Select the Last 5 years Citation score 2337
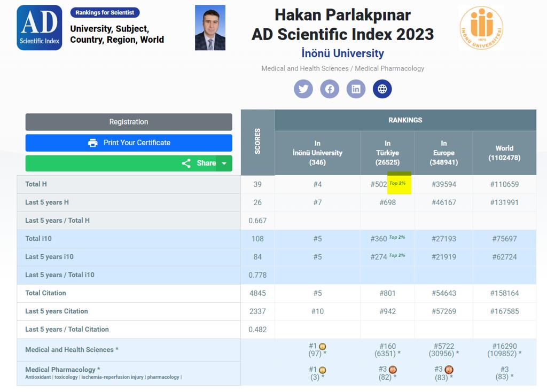The image size is (547, 392). (x=257, y=311)
